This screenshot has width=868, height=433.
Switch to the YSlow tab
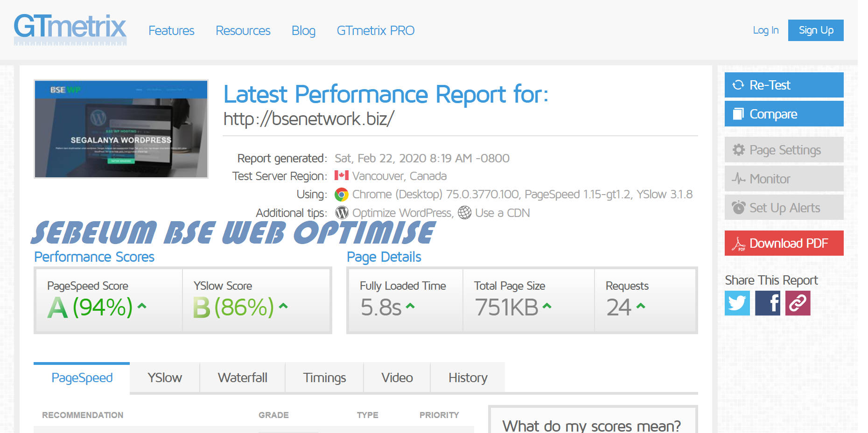point(165,378)
